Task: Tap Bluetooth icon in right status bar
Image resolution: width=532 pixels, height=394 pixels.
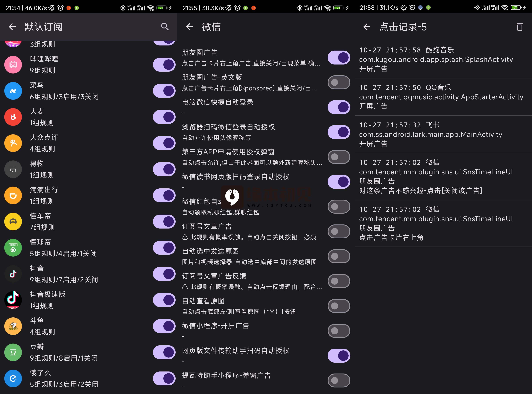Action: [477, 8]
